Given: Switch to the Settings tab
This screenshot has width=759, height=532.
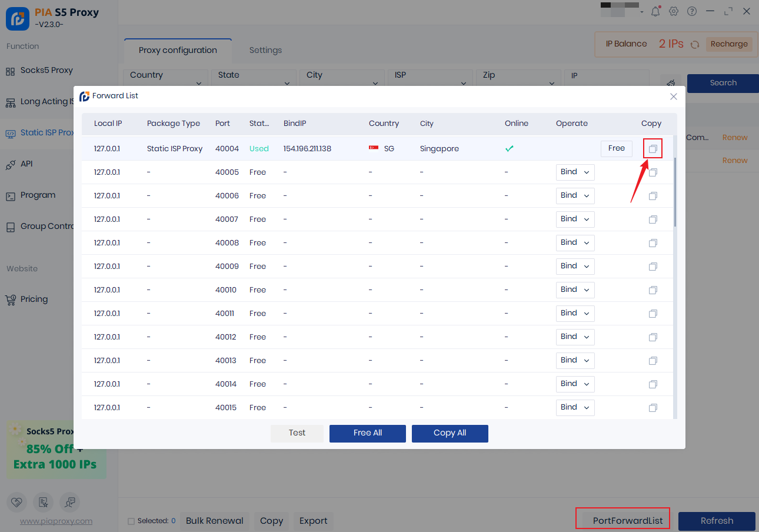Looking at the screenshot, I should click(265, 51).
